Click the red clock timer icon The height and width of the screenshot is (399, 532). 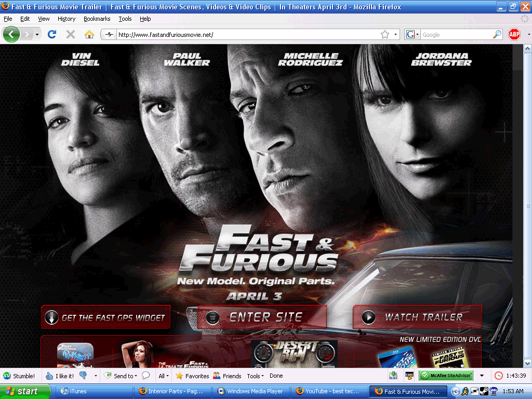[x=498, y=376]
